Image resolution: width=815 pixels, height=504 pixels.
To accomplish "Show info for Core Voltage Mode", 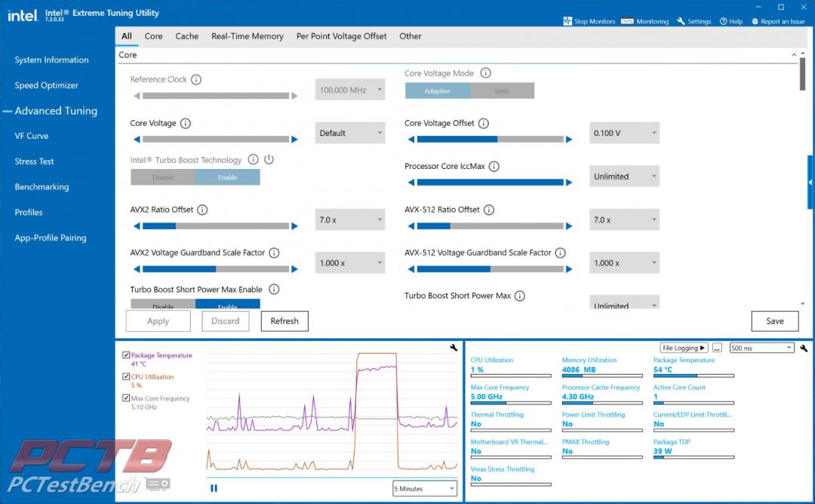I will point(485,73).
